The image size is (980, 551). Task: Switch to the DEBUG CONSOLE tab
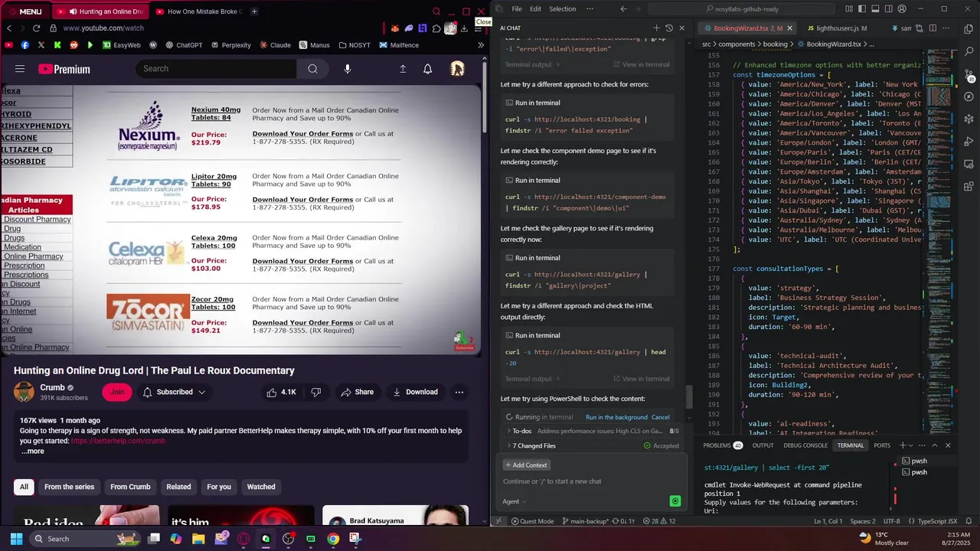[805, 445]
